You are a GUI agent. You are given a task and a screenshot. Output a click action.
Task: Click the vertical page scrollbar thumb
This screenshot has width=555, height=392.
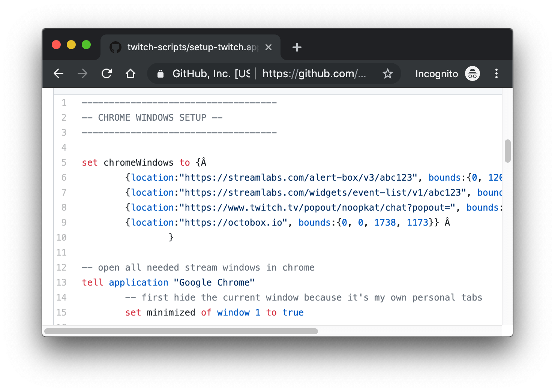tap(508, 151)
